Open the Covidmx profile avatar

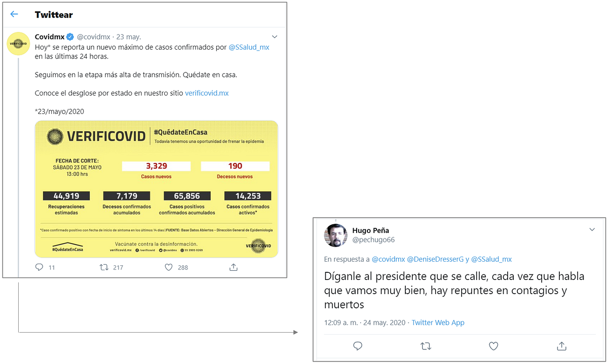[x=18, y=44]
